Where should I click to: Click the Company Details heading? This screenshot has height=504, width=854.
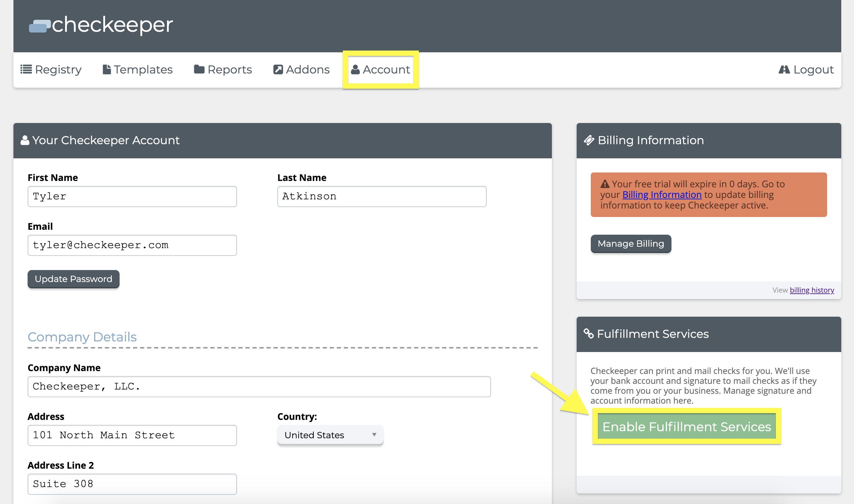(x=82, y=337)
